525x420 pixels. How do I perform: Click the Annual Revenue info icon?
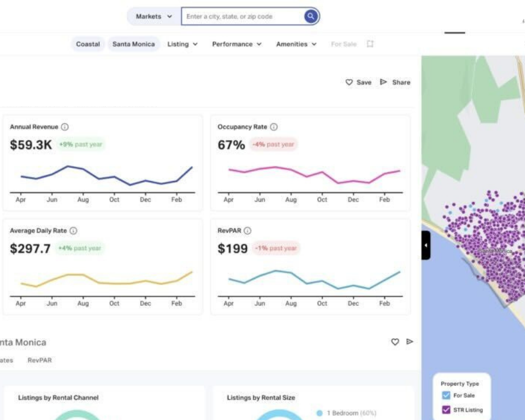click(65, 127)
